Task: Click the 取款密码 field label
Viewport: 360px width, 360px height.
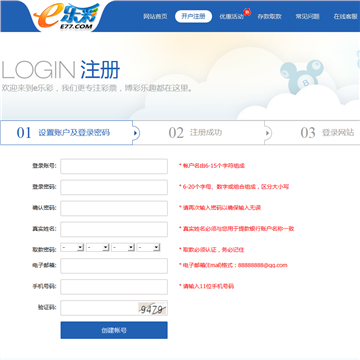Action: pos(44,249)
